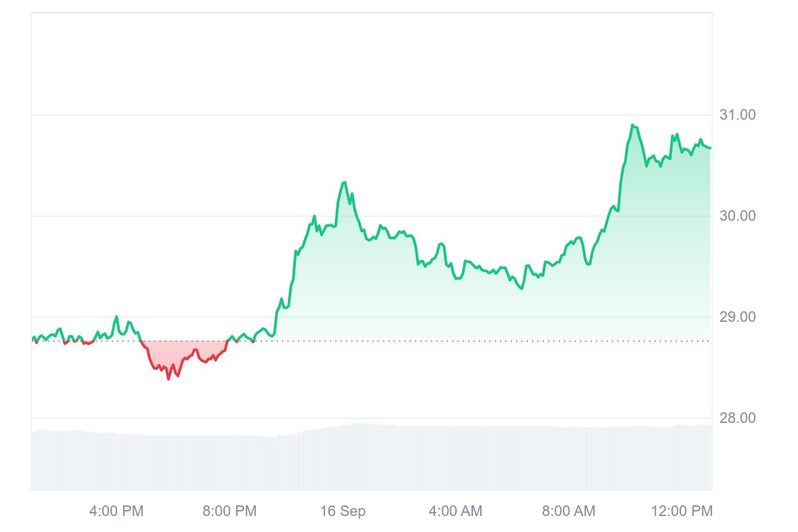This screenshot has height=532, width=798.
Task: Click the highest green peak near 31.00
Action: click(x=633, y=125)
